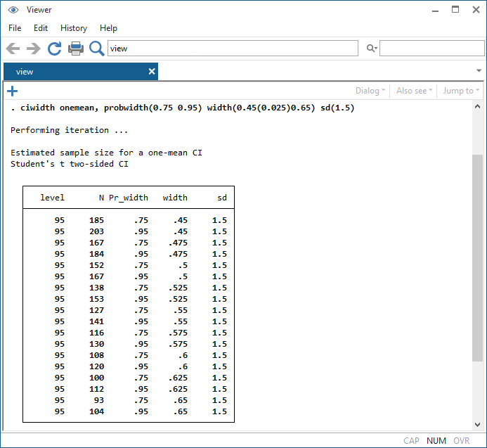Image resolution: width=487 pixels, height=448 pixels.
Task: Open the Edit menu
Action: click(41, 28)
